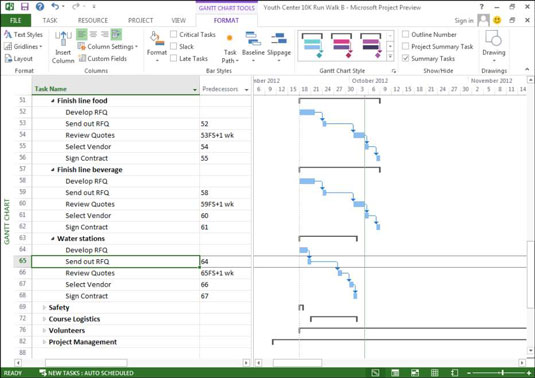
Task: Switch to the TASK ribbon tab
Action: tap(50, 20)
